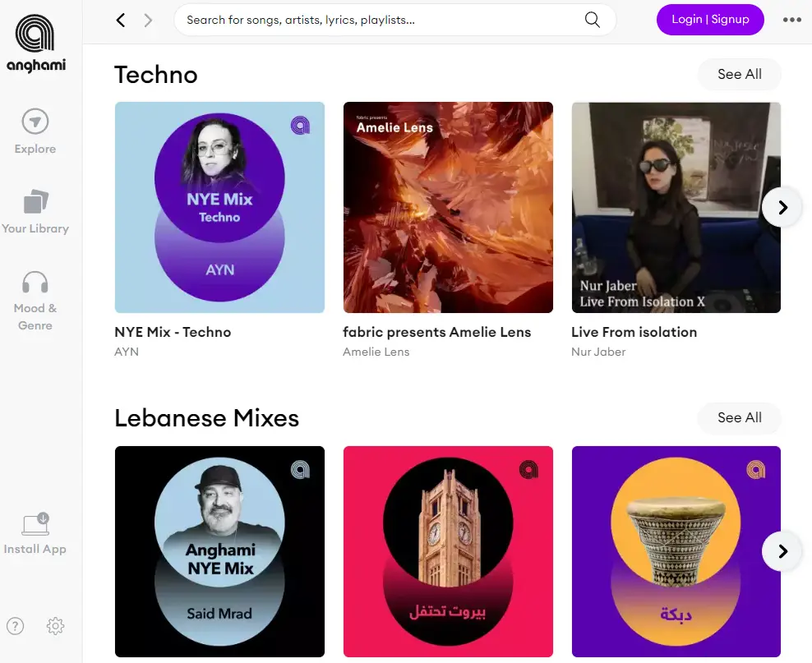Click the Install App label
The image size is (812, 663).
(x=35, y=549)
